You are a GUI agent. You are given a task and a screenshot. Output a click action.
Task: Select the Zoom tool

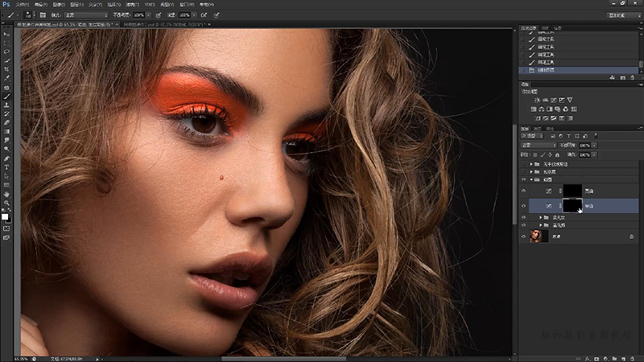coord(6,203)
